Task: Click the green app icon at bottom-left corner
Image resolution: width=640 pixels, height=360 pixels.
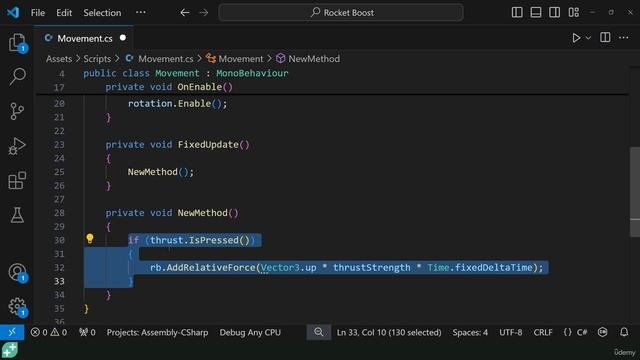Action: (x=10, y=350)
